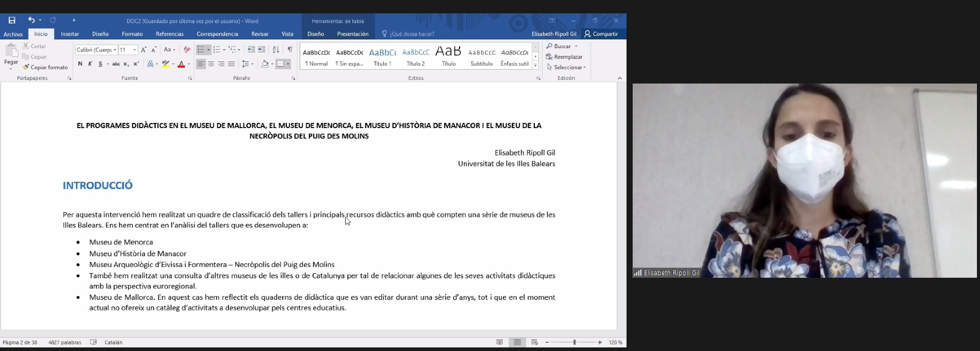Open the font size dropdown showing 11
The image size is (980, 351).
pyautogui.click(x=135, y=50)
